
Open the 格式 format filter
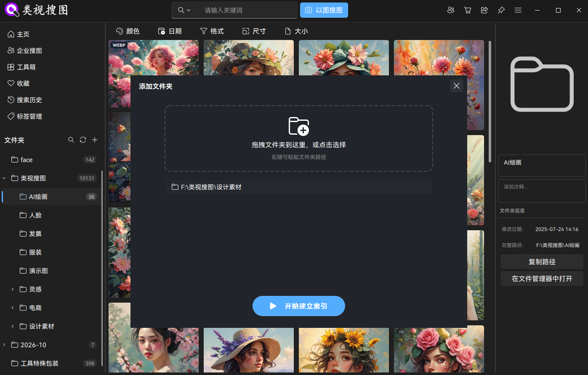(x=212, y=31)
